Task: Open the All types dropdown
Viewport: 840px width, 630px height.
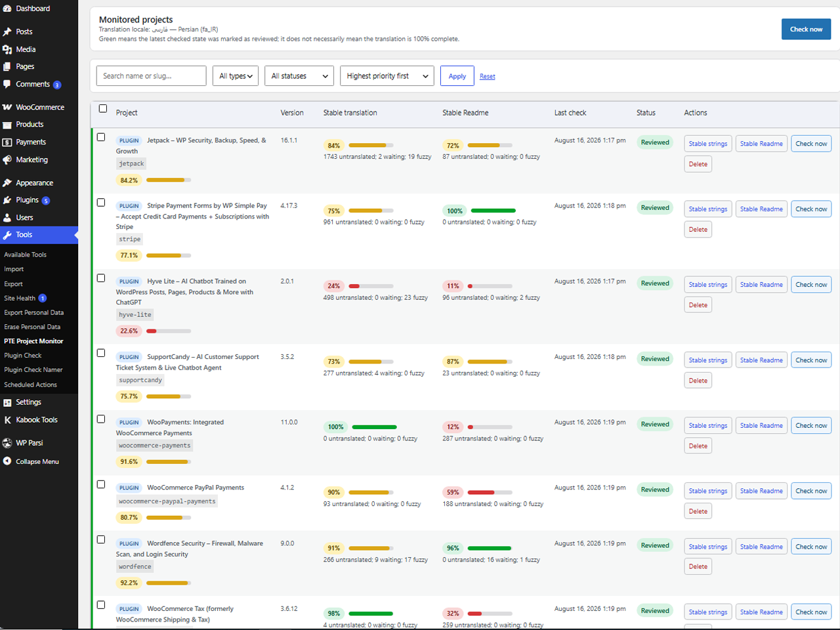Action: click(236, 76)
